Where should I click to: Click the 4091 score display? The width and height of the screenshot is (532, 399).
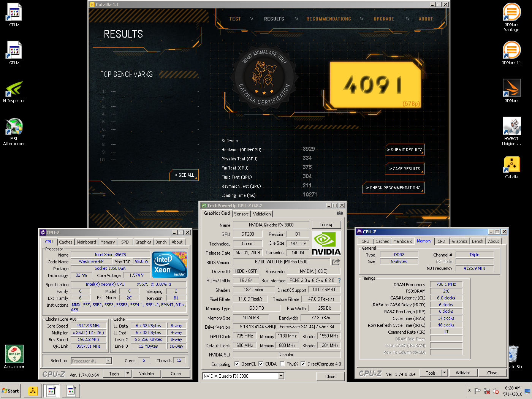375,85
